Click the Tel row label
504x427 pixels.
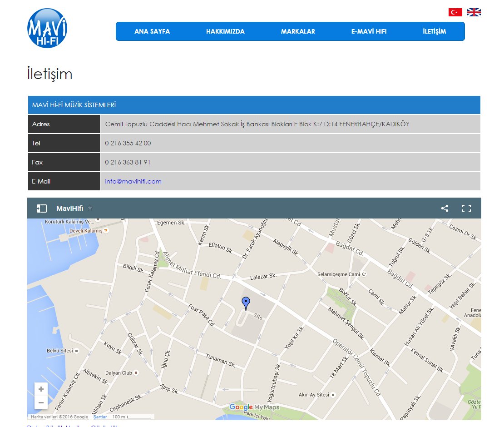click(36, 143)
